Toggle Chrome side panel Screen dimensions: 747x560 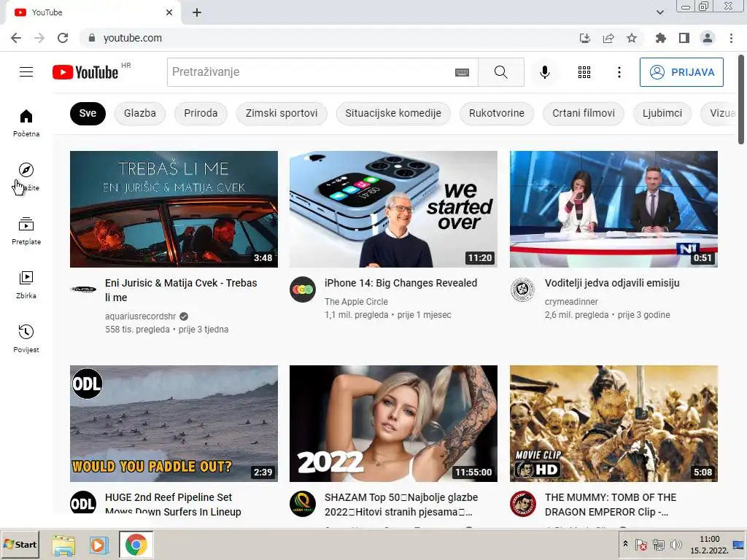click(684, 38)
